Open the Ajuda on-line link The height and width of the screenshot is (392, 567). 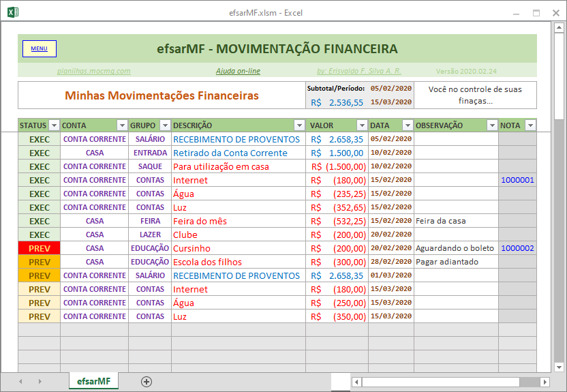238,71
